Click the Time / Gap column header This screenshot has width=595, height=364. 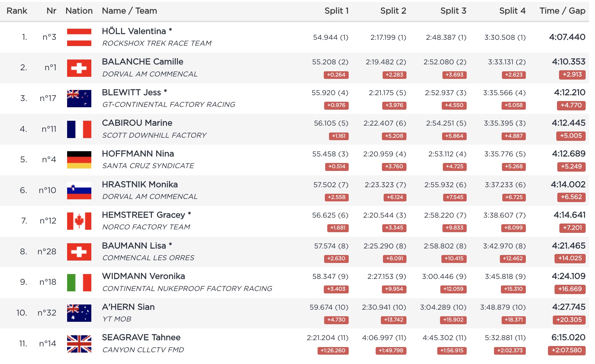coord(562,11)
